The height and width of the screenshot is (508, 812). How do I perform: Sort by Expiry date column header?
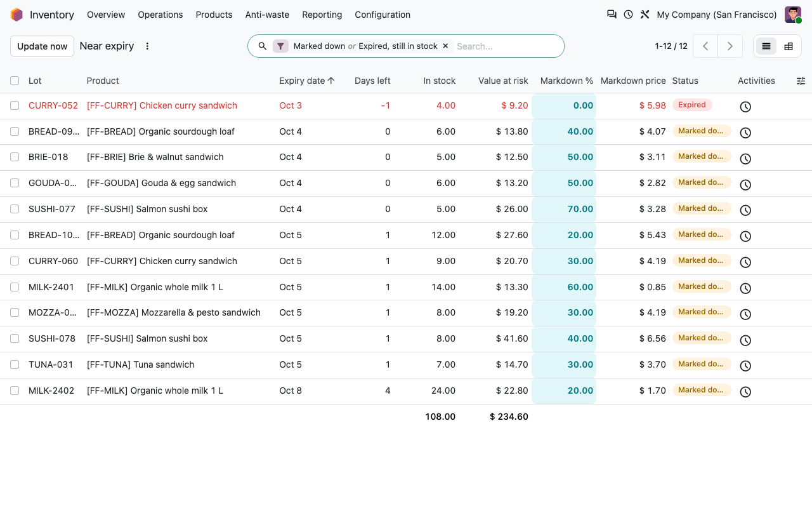tap(307, 81)
